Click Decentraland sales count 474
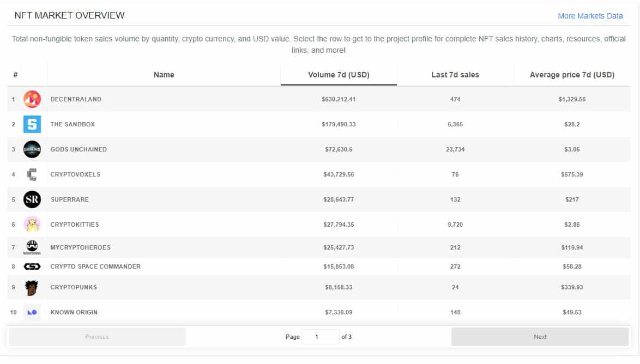Viewport: 640px width, 364px height. [455, 99]
